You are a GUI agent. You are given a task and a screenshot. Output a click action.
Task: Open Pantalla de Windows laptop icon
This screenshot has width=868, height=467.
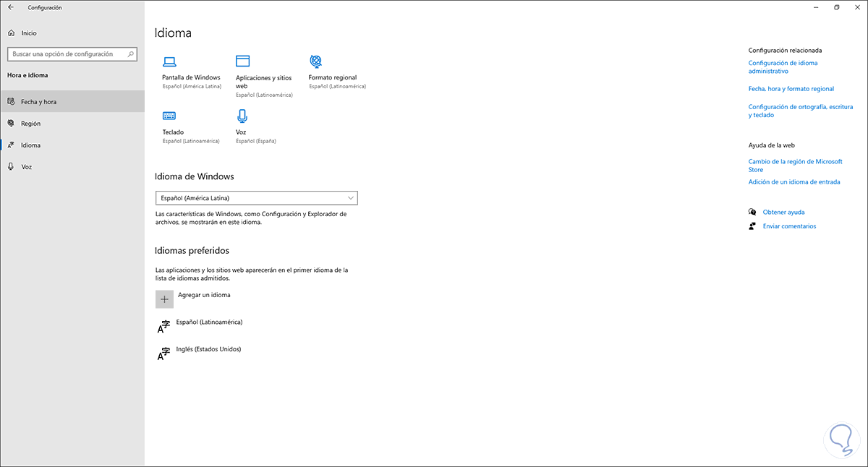169,61
